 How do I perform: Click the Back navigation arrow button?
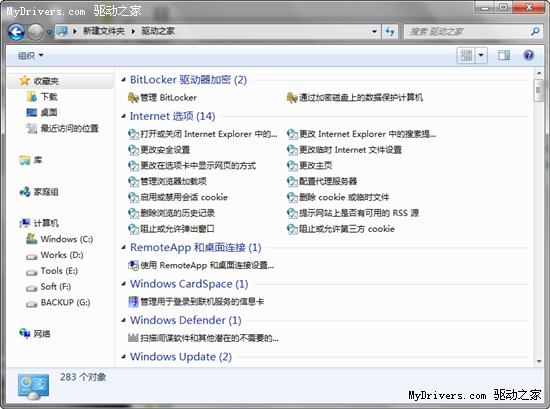pyautogui.click(x=16, y=32)
